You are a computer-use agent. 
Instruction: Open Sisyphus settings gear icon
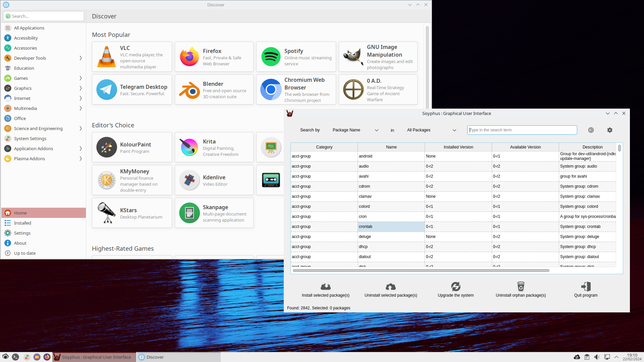coord(610,130)
